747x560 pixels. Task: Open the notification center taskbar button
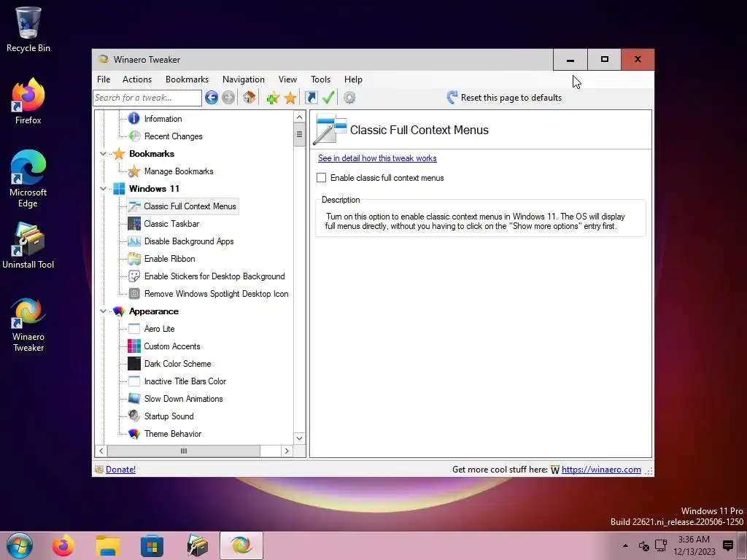(x=728, y=545)
